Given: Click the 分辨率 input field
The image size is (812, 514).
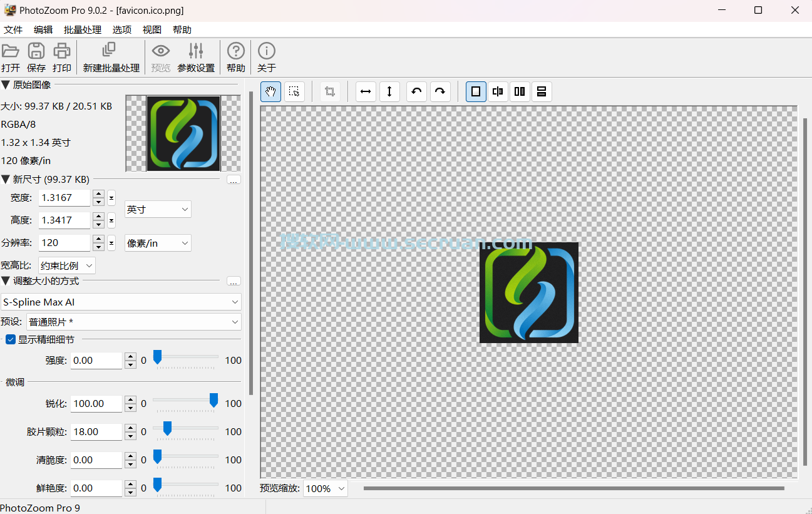Looking at the screenshot, I should 64,243.
